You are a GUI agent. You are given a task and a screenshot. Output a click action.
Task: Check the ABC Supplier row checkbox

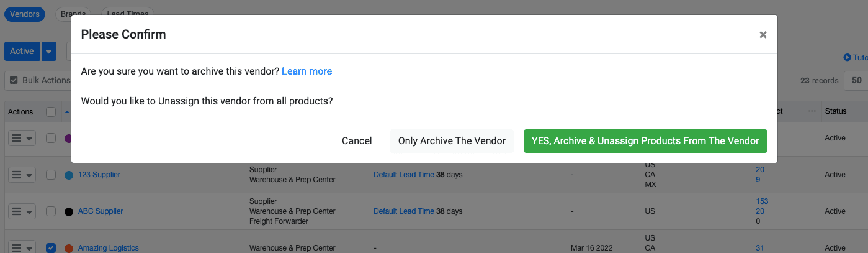tap(51, 211)
